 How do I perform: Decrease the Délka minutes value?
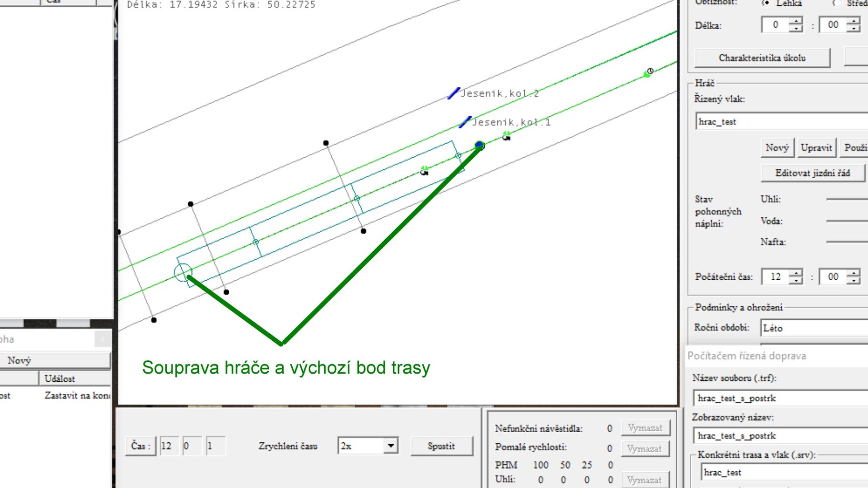853,29
